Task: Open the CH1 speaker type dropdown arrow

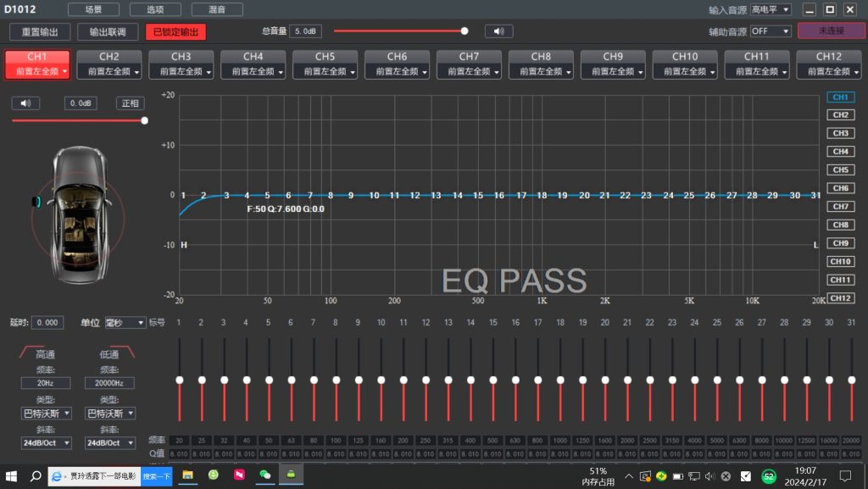Action: click(64, 71)
